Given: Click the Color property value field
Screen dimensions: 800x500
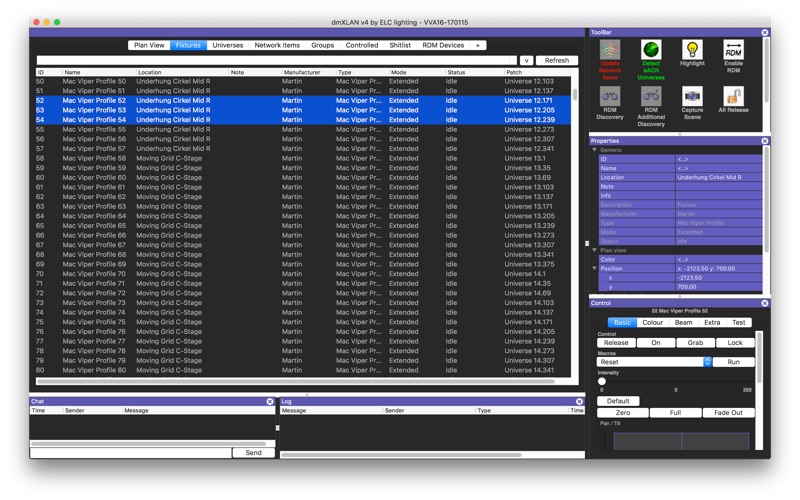Looking at the screenshot, I should [719, 260].
